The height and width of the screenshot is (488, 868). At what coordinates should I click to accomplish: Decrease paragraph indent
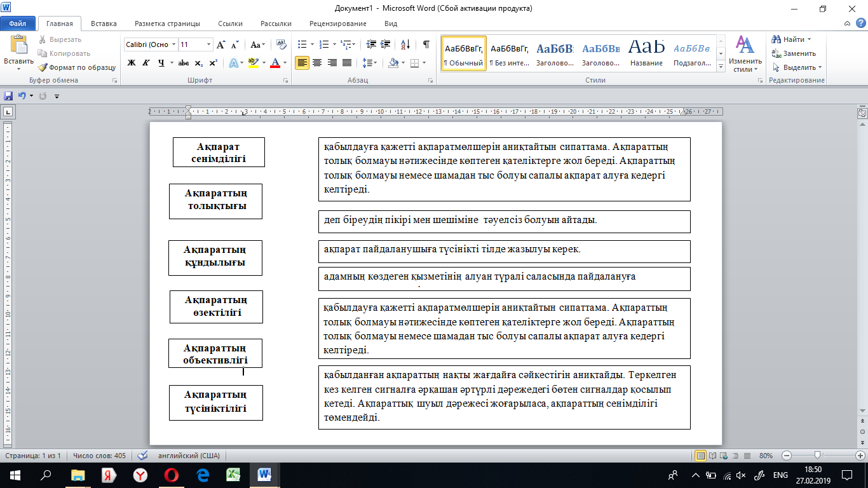tap(372, 44)
